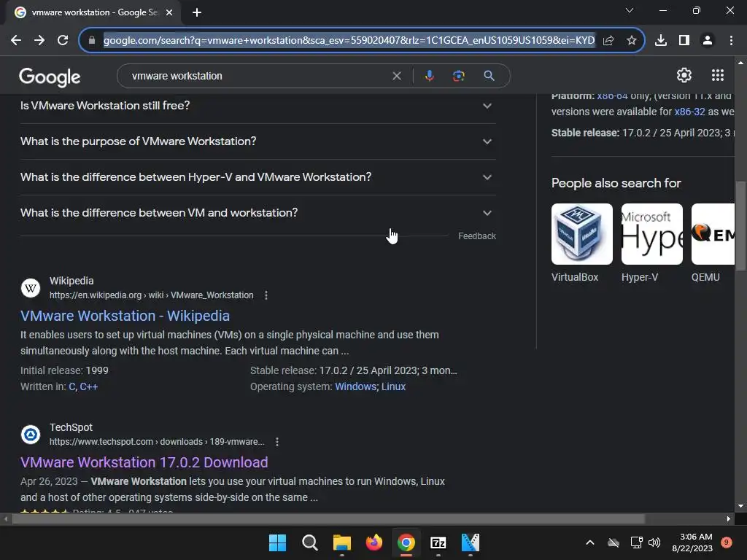
Task: Switch to Chrome in the taskbar
Action: pos(406,542)
